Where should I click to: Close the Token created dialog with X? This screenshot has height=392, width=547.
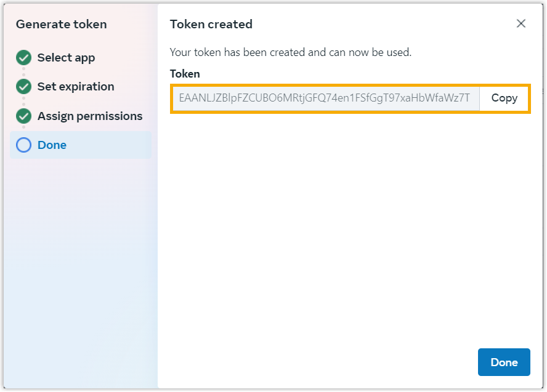point(521,23)
